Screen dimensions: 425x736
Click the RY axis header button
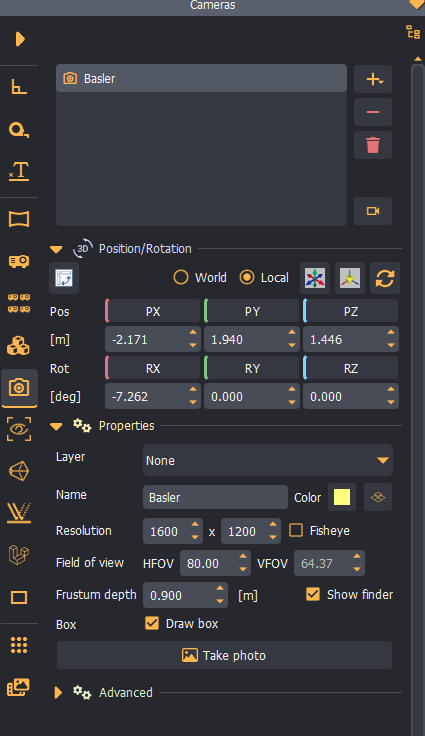(x=252, y=368)
